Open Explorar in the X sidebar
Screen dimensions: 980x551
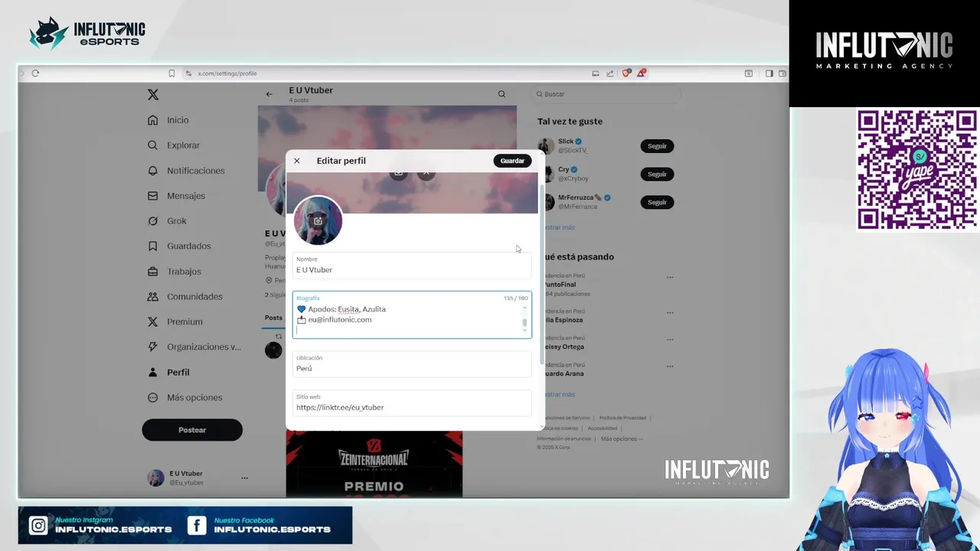(174, 145)
